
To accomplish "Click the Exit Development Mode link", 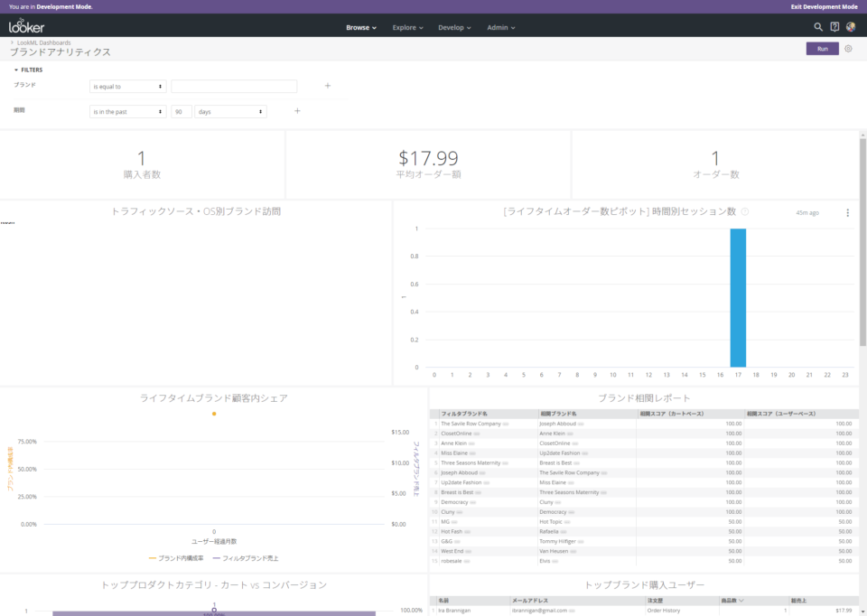I will 824,6.
